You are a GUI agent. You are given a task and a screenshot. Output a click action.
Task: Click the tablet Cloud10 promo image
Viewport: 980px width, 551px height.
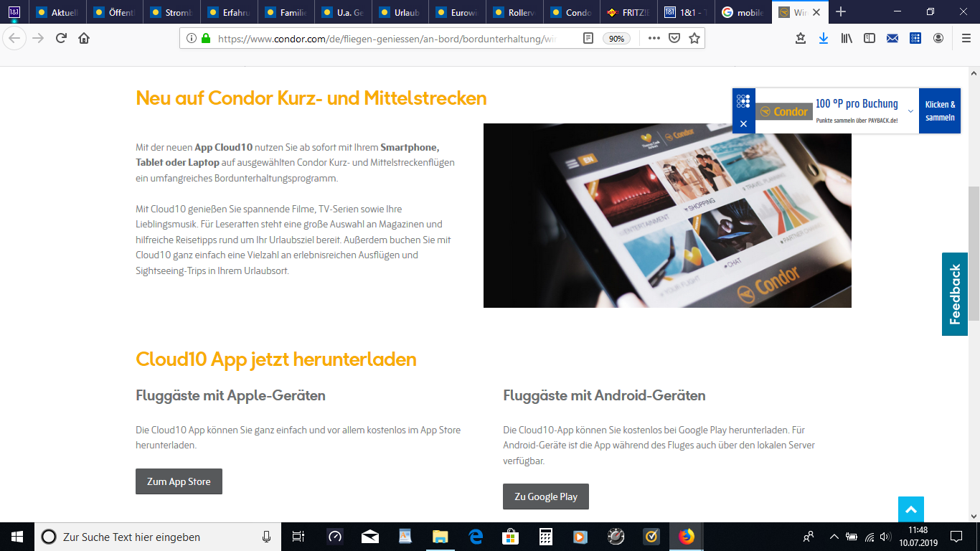pos(667,215)
